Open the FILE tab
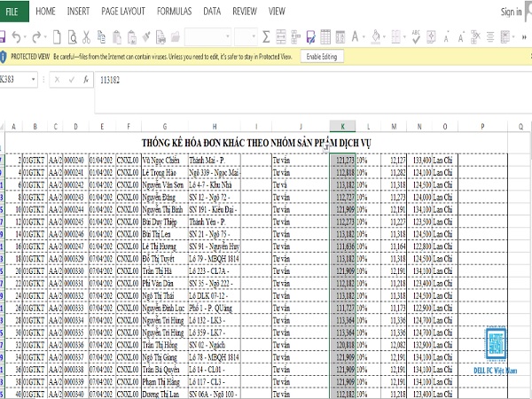Screen dimensions: 532x399 12,12
